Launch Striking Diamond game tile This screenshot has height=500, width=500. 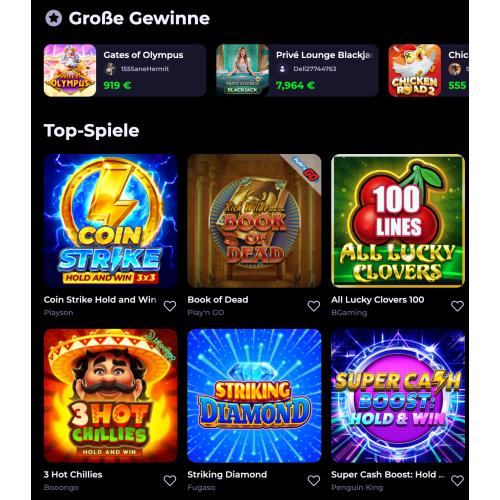[x=254, y=396]
